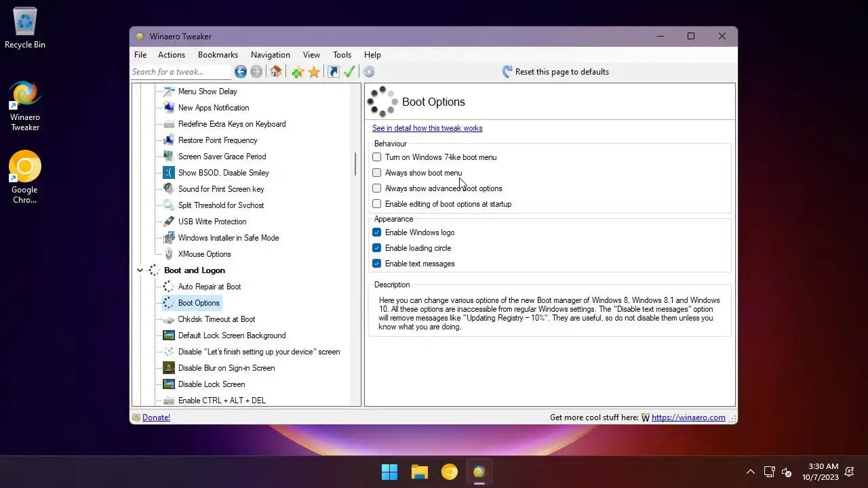Go to the Home page icon
The width and height of the screenshot is (868, 488).
point(275,72)
